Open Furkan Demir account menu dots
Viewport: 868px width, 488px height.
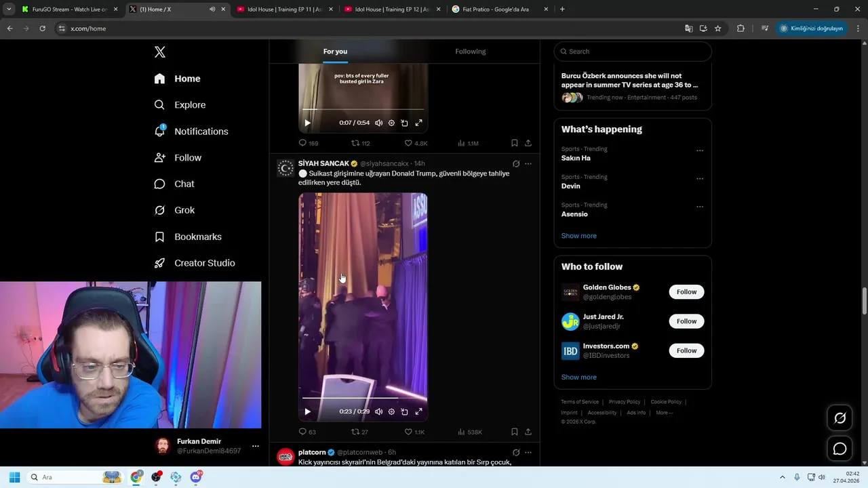(x=255, y=446)
